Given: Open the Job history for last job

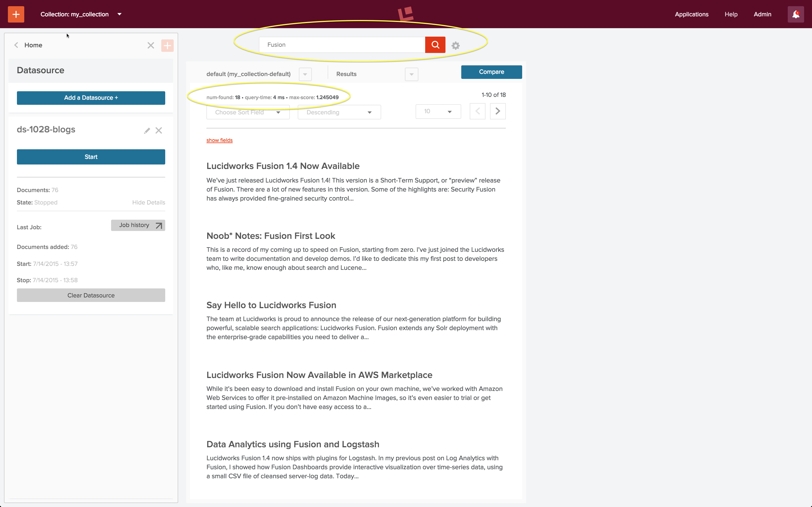Looking at the screenshot, I should point(138,224).
